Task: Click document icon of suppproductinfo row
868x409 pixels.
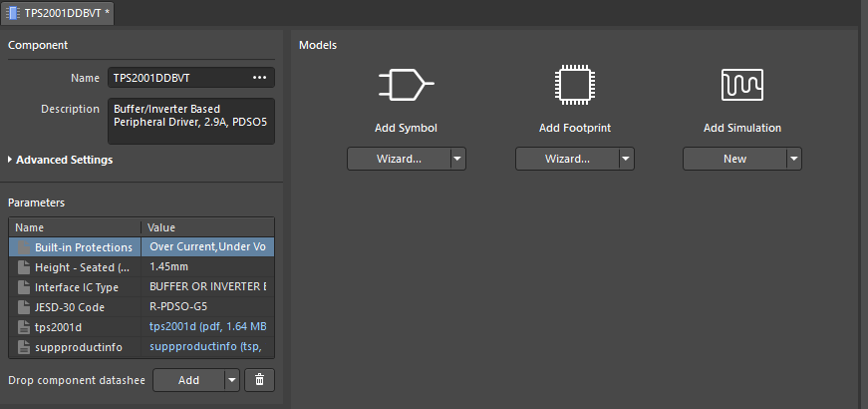Action: pos(23,347)
